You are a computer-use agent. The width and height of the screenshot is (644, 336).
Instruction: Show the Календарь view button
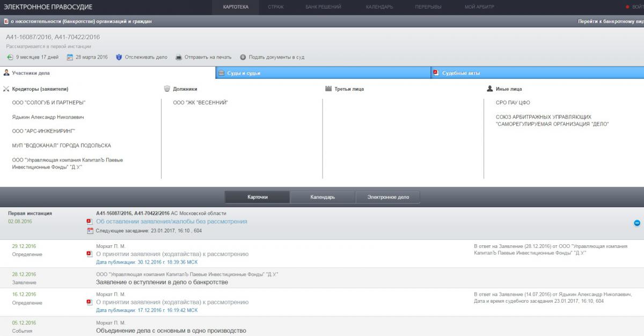coord(323,197)
